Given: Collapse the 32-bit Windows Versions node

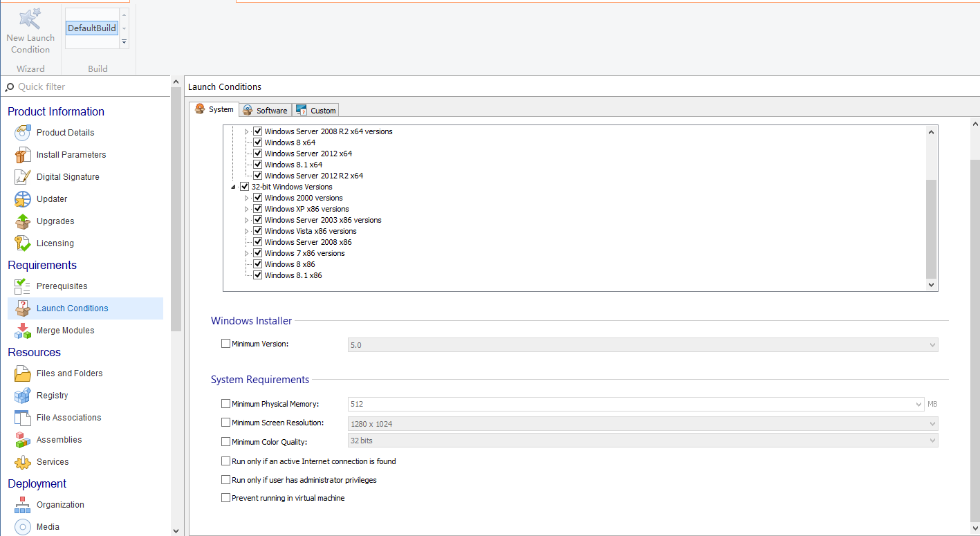Looking at the screenshot, I should coord(234,186).
